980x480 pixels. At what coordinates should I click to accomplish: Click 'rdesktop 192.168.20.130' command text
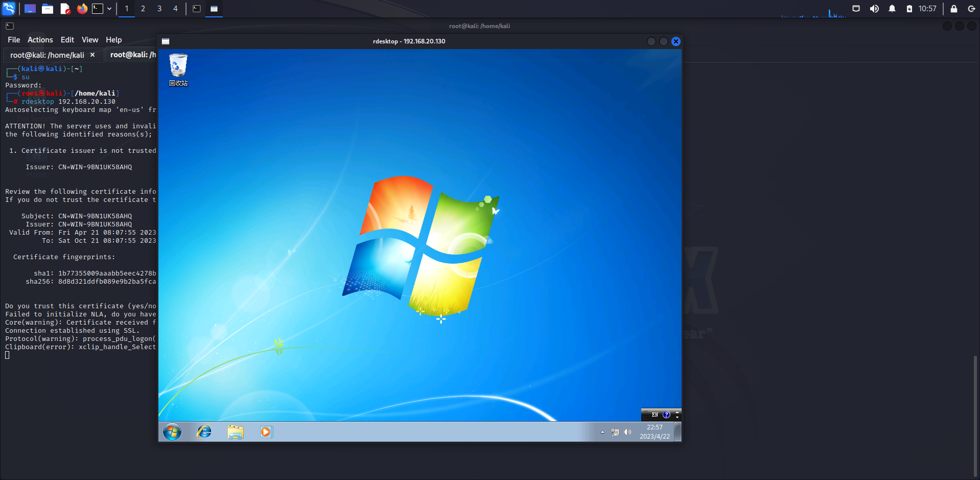click(x=68, y=102)
